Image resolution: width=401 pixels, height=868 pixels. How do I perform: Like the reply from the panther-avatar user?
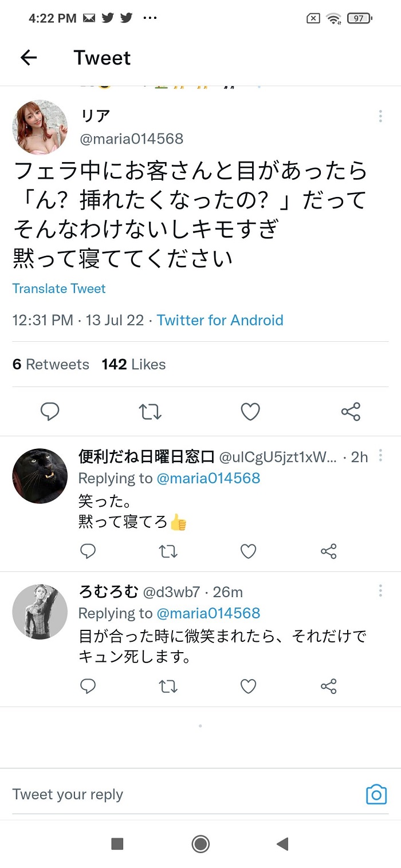(x=248, y=551)
